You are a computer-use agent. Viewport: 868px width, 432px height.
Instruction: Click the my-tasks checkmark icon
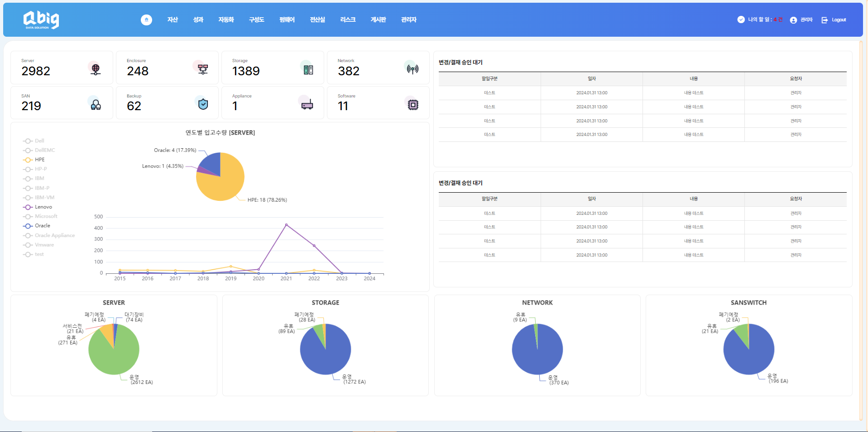(741, 19)
